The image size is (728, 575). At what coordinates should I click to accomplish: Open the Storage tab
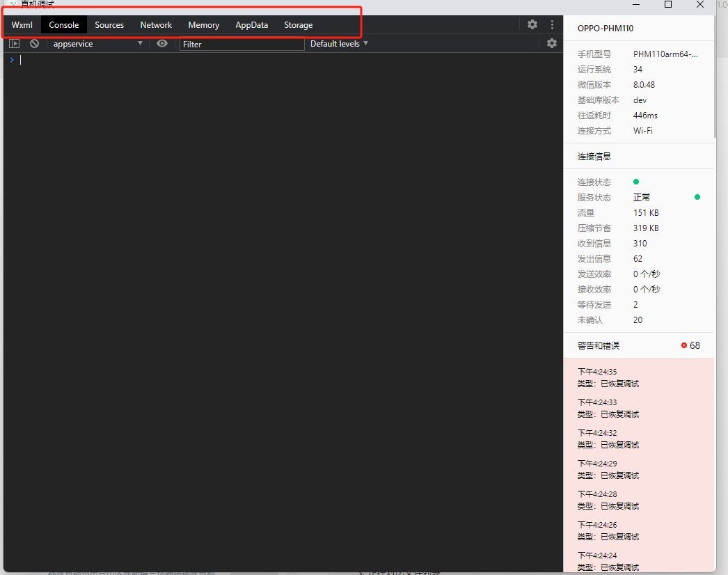pyautogui.click(x=298, y=25)
